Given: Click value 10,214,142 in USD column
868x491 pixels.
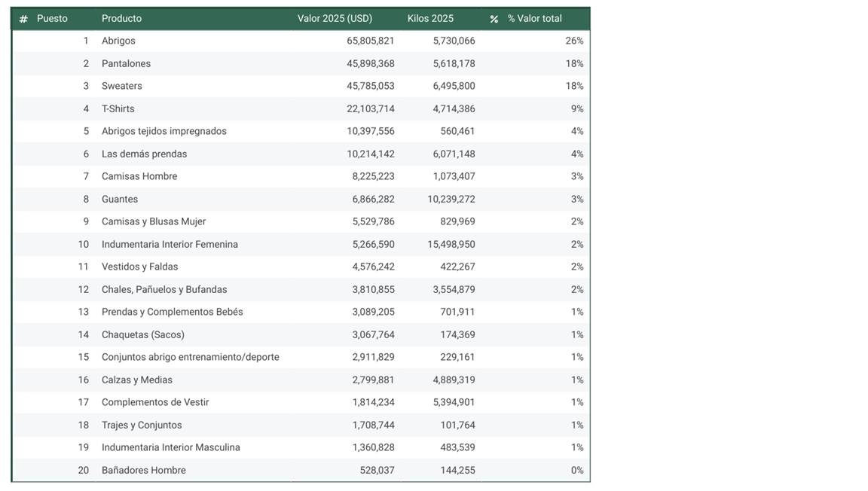Looking at the screenshot, I should click(x=371, y=154).
